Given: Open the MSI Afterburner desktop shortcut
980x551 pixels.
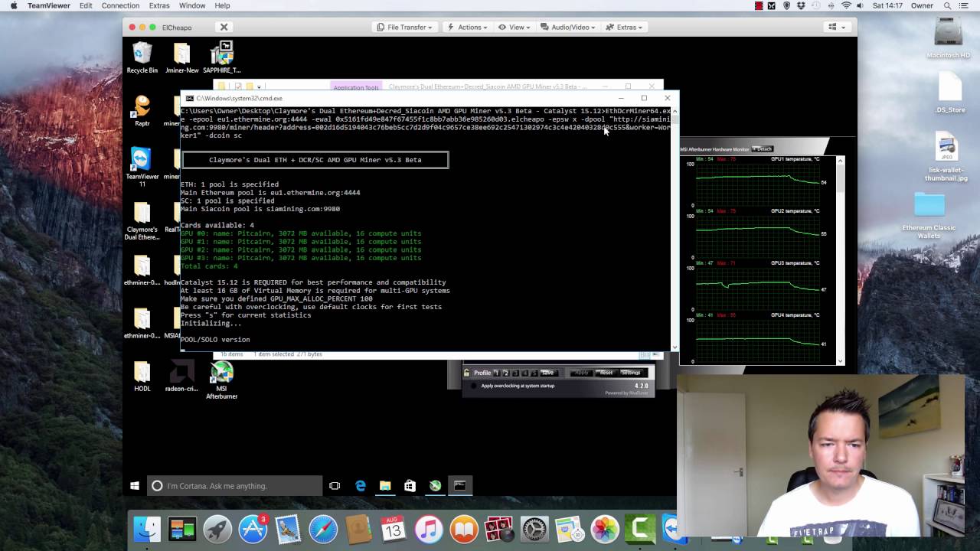Looking at the screenshot, I should 221,380.
